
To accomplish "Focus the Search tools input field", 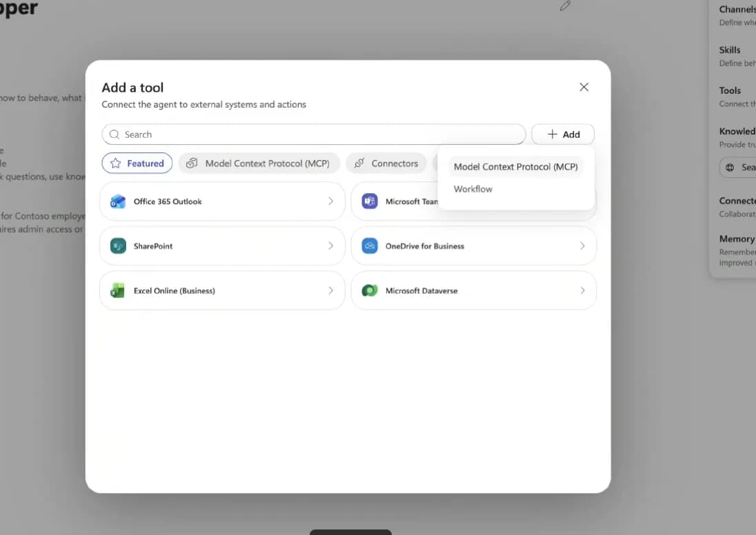I will coord(314,134).
